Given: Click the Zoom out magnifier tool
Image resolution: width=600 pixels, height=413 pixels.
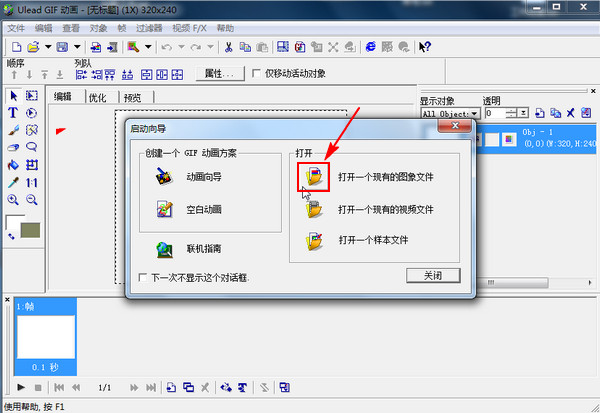Looking at the screenshot, I should point(32,199).
